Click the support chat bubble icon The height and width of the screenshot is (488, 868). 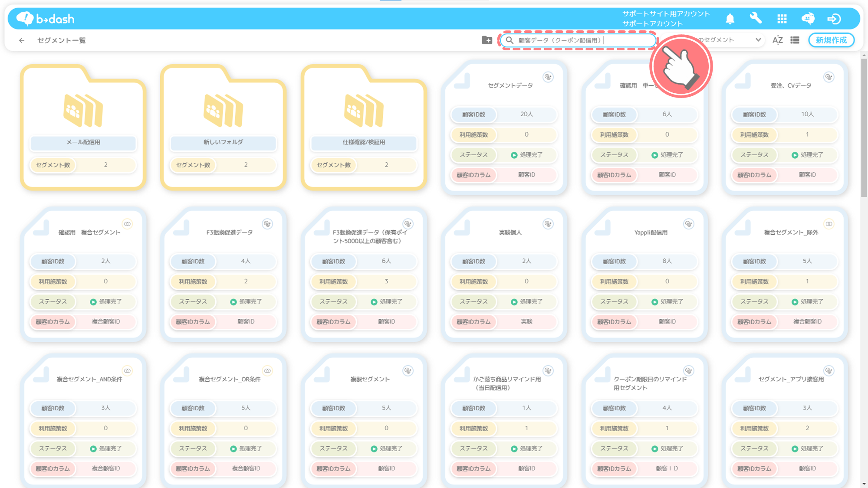point(808,19)
